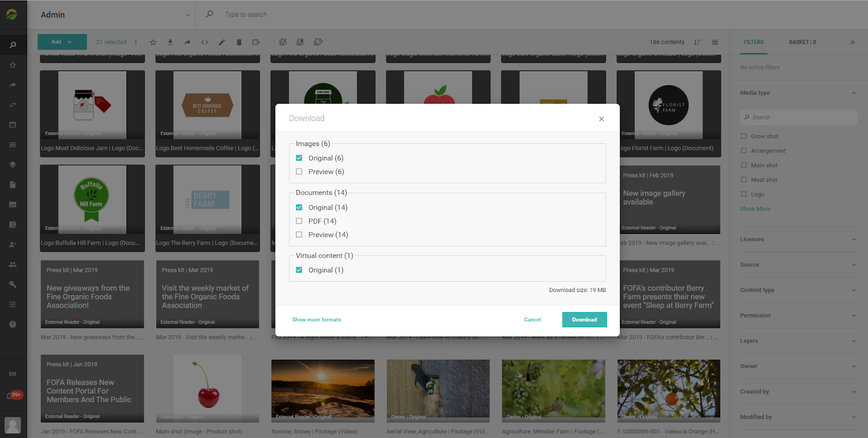This screenshot has height=438, width=868.
Task: Switch to the BASKET | 0 tab
Action: 802,42
